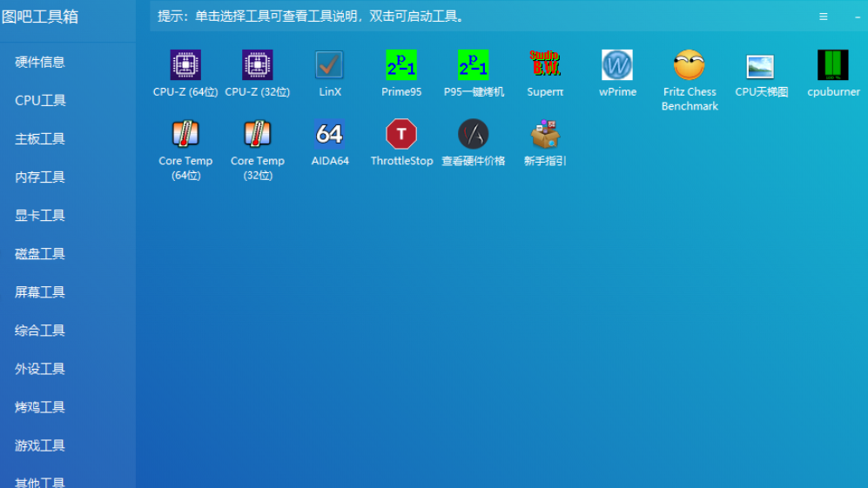This screenshot has height=488, width=868.
Task: Select the CPU-Z (32位) tool icon
Action: coord(258,64)
